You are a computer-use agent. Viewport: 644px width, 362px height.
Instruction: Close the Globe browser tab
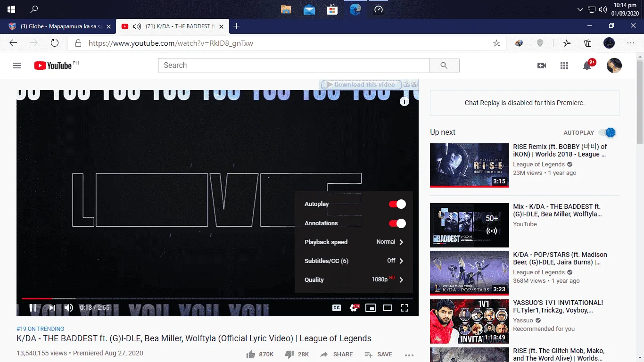pos(109,26)
